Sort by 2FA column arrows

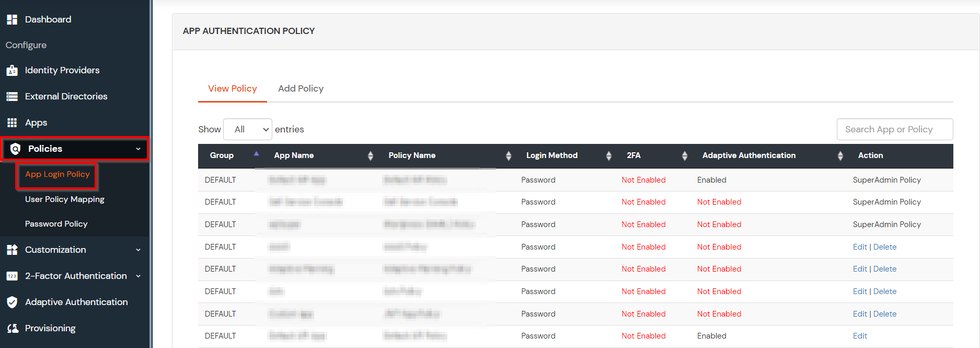point(684,155)
